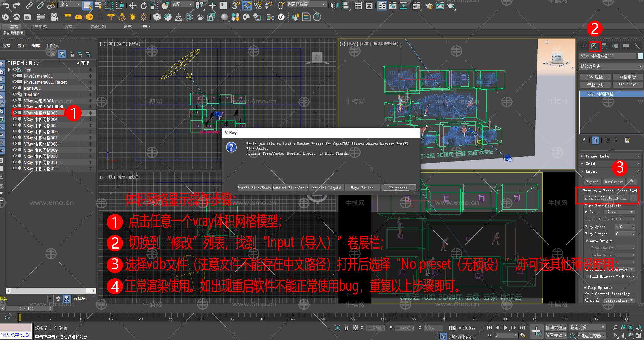Open the 显示 menu in scene explorer

tap(21, 46)
